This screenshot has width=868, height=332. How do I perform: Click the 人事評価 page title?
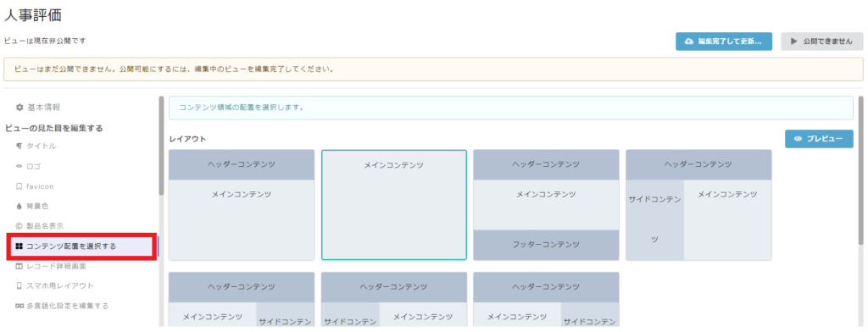click(33, 16)
